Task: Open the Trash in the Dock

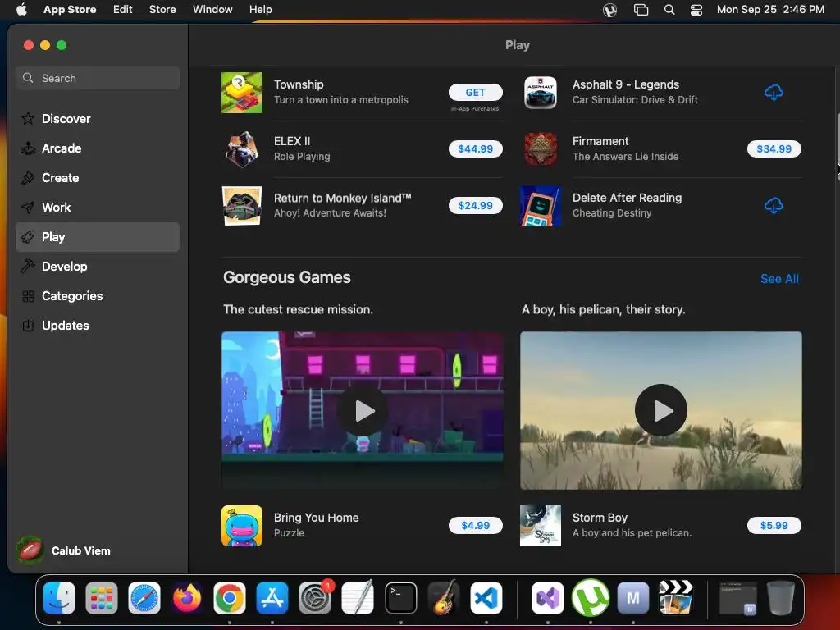Action: click(781, 598)
